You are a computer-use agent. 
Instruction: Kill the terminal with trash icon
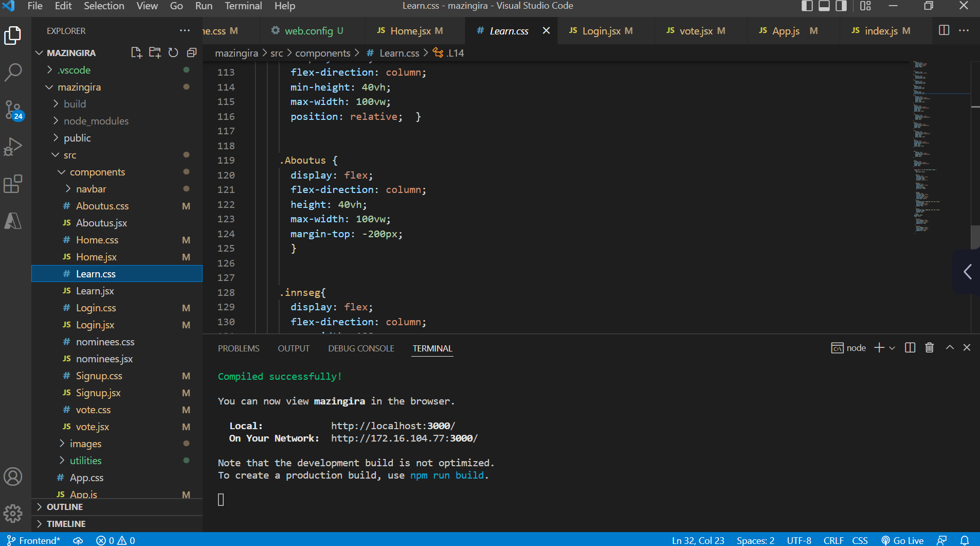pos(929,348)
